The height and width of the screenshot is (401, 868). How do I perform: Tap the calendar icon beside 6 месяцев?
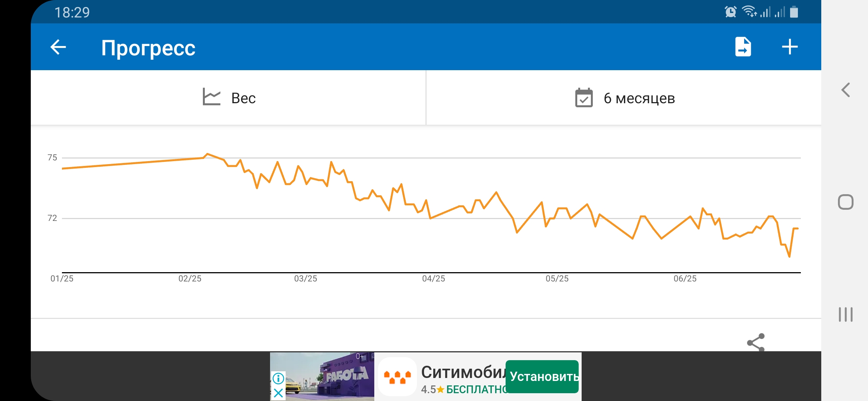(x=584, y=98)
